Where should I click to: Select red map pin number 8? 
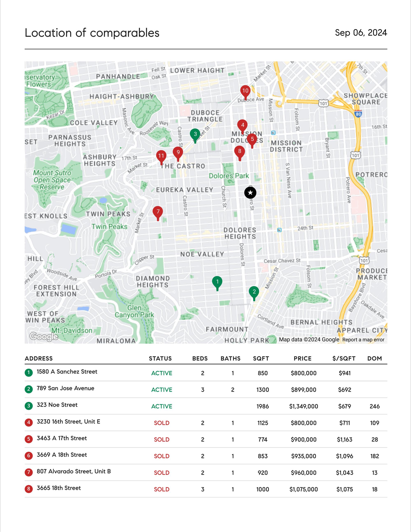pyautogui.click(x=239, y=151)
